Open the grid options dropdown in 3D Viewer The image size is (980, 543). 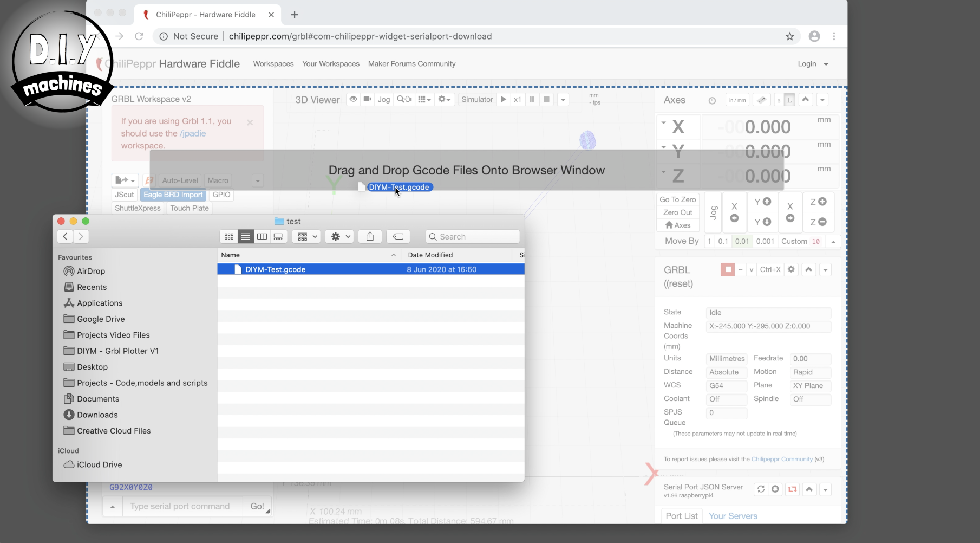424,99
